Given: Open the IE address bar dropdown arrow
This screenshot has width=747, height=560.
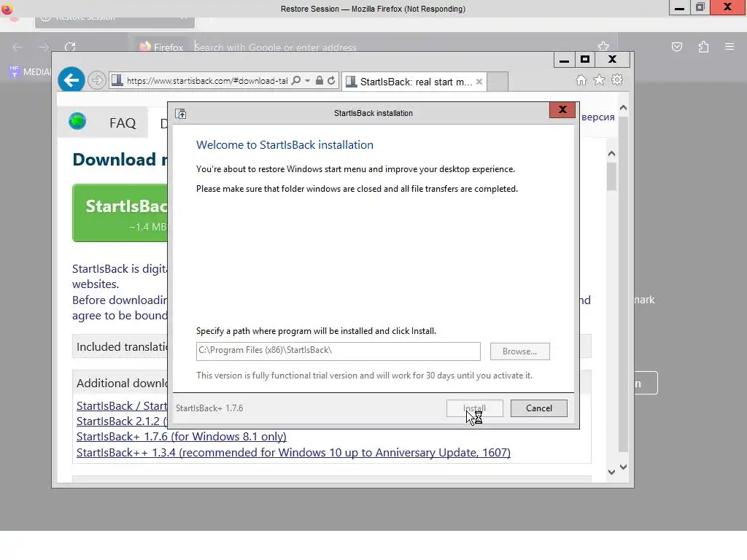Looking at the screenshot, I should [x=307, y=80].
